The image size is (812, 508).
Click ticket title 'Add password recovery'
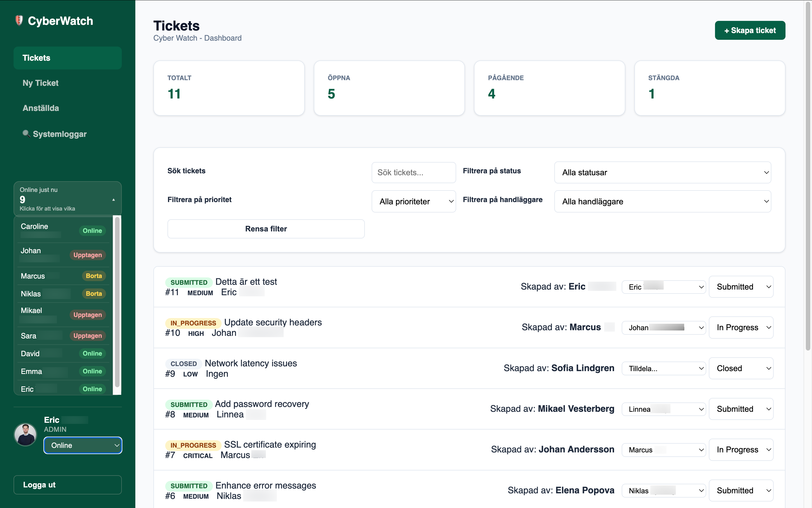[262, 404]
